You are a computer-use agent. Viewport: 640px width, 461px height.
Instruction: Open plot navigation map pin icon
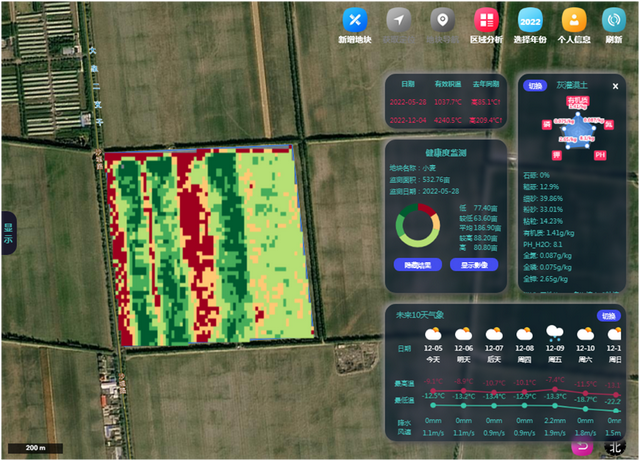point(442,20)
